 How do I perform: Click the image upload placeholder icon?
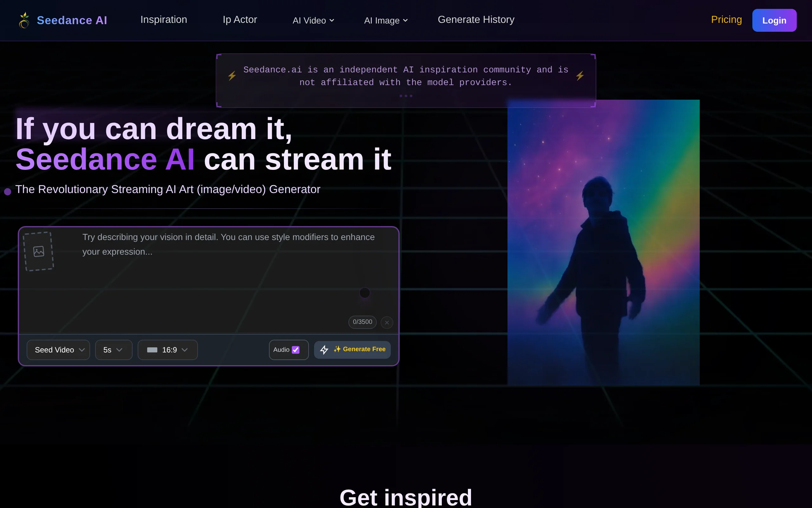point(39,251)
